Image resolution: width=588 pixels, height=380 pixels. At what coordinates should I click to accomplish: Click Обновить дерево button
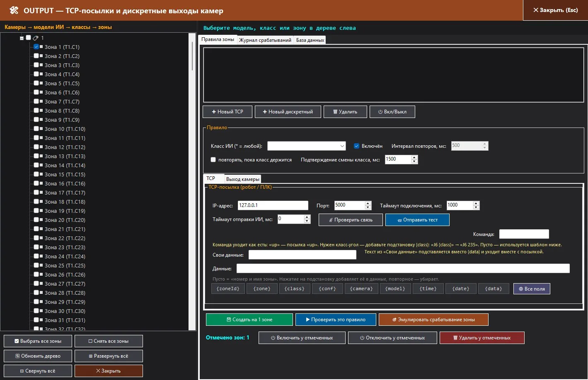38,356
